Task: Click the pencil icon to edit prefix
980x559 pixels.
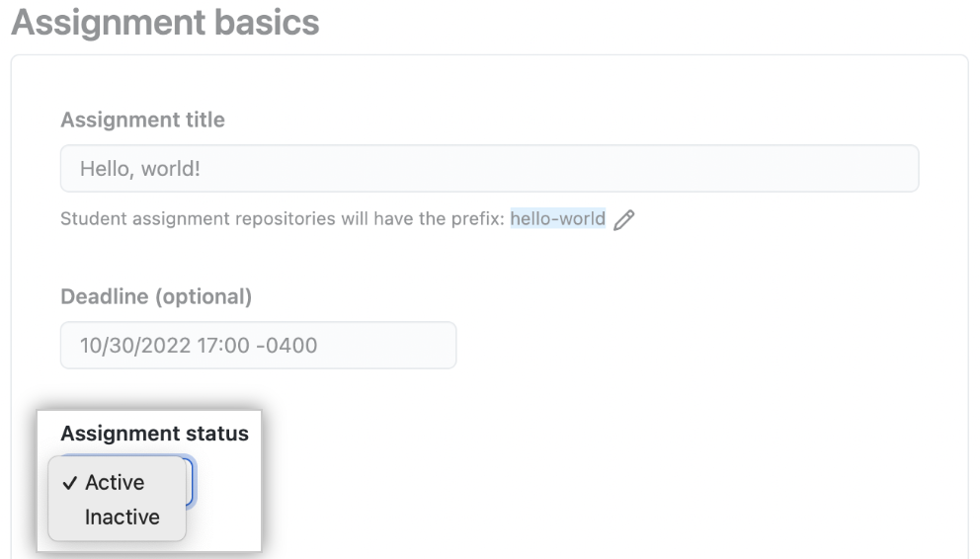Action: click(623, 220)
